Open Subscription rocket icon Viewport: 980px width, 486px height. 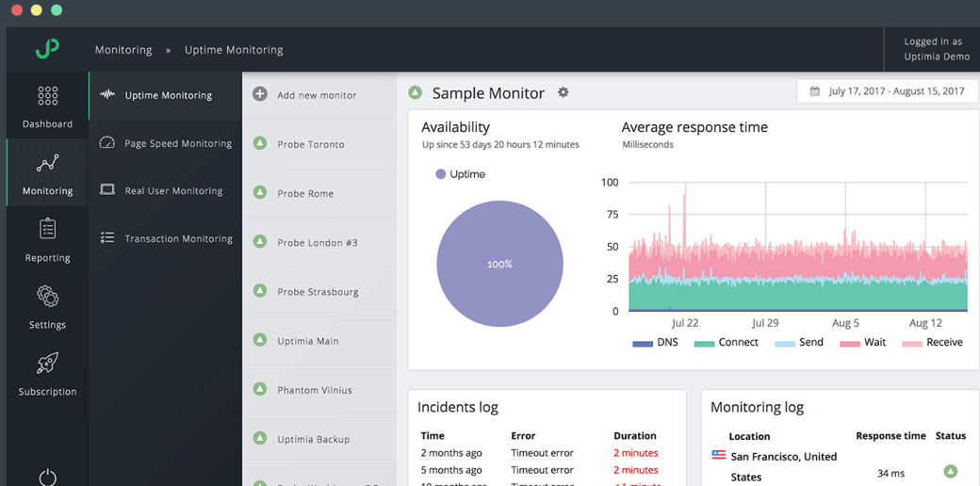(47, 364)
